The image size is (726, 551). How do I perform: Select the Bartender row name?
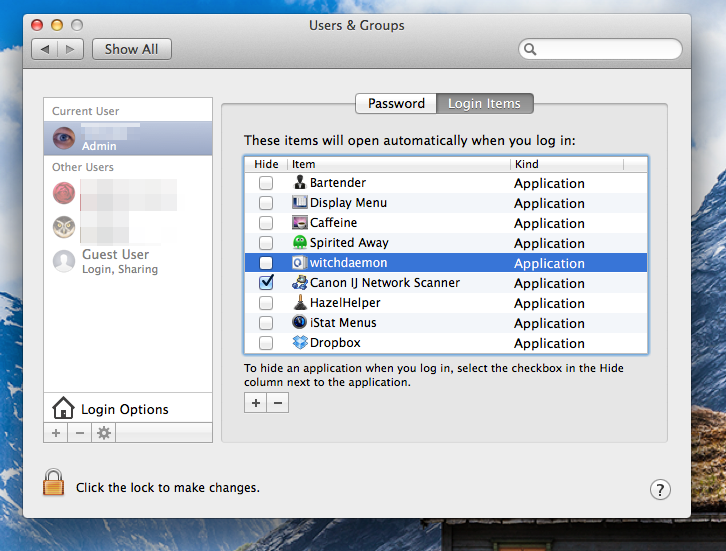coord(338,183)
